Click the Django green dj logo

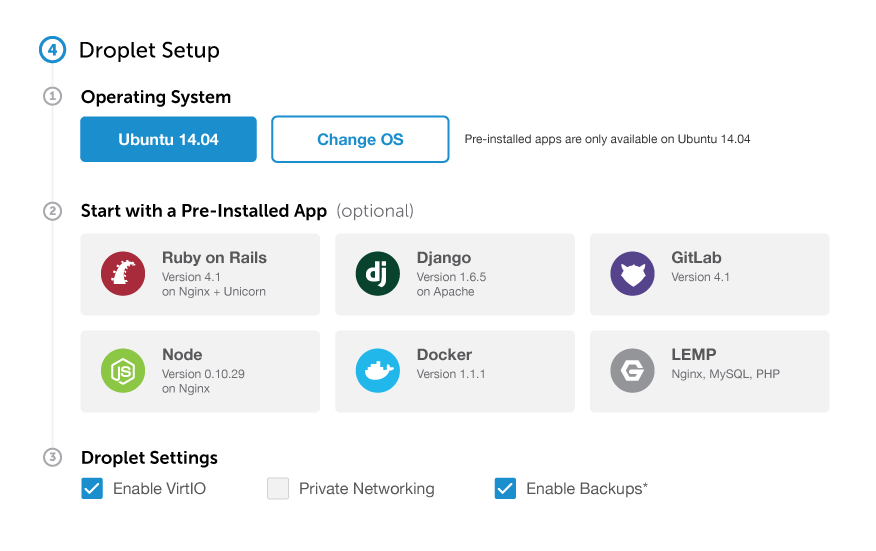(378, 274)
